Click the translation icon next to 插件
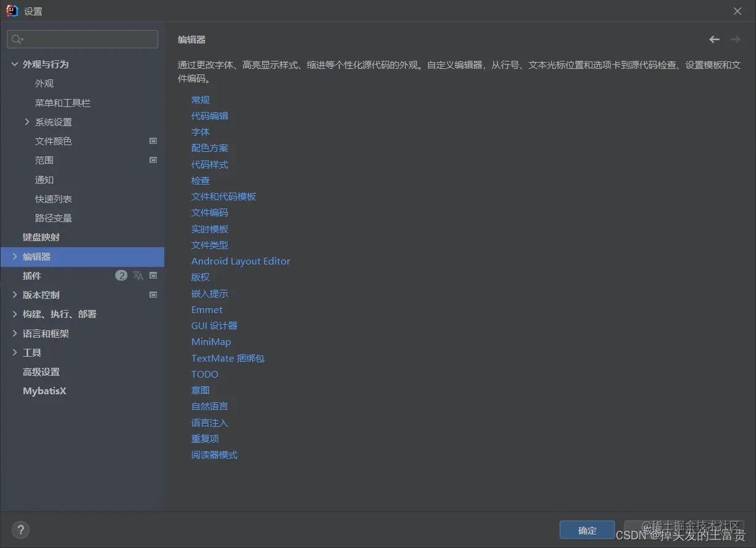 (x=138, y=275)
